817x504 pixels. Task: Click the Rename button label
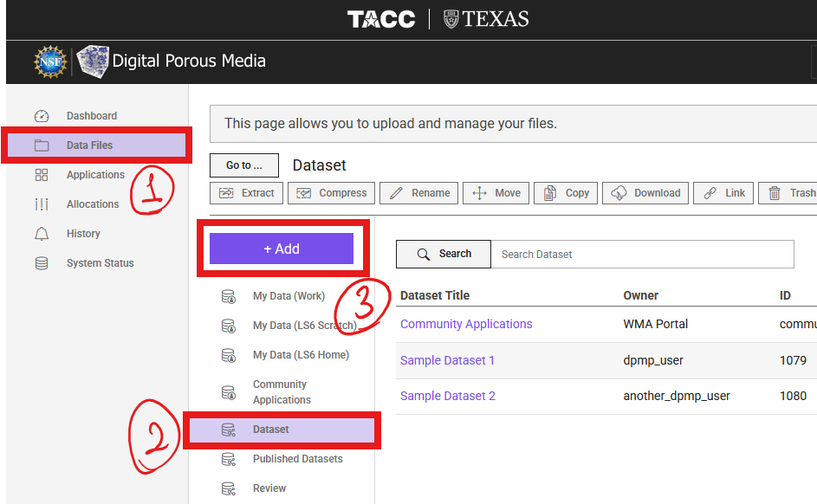431,192
